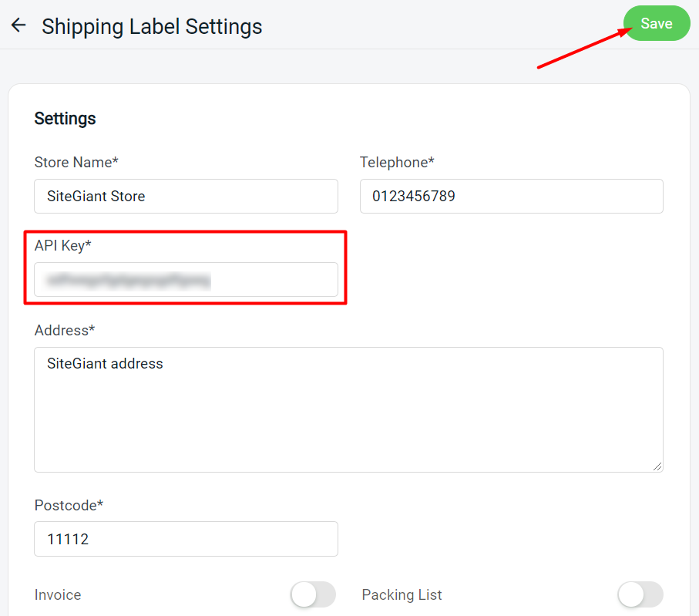Screen dimensions: 699x616
Task: Enable the Invoice toggle switch
Action: point(313,594)
